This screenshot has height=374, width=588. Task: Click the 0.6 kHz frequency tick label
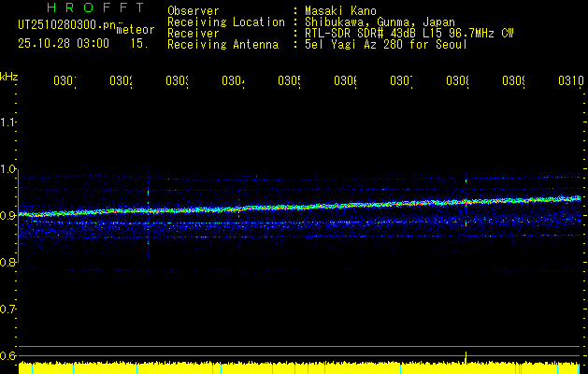tap(8, 356)
